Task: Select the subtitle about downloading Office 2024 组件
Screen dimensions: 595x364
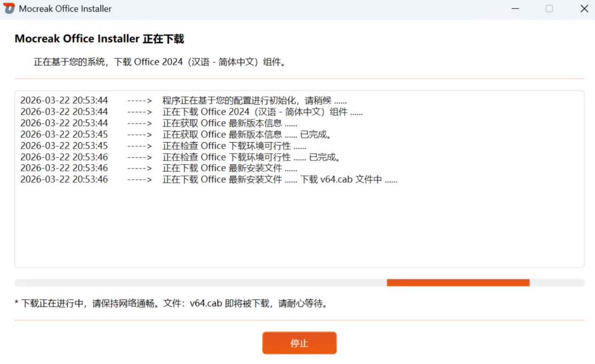Action: pyautogui.click(x=160, y=62)
